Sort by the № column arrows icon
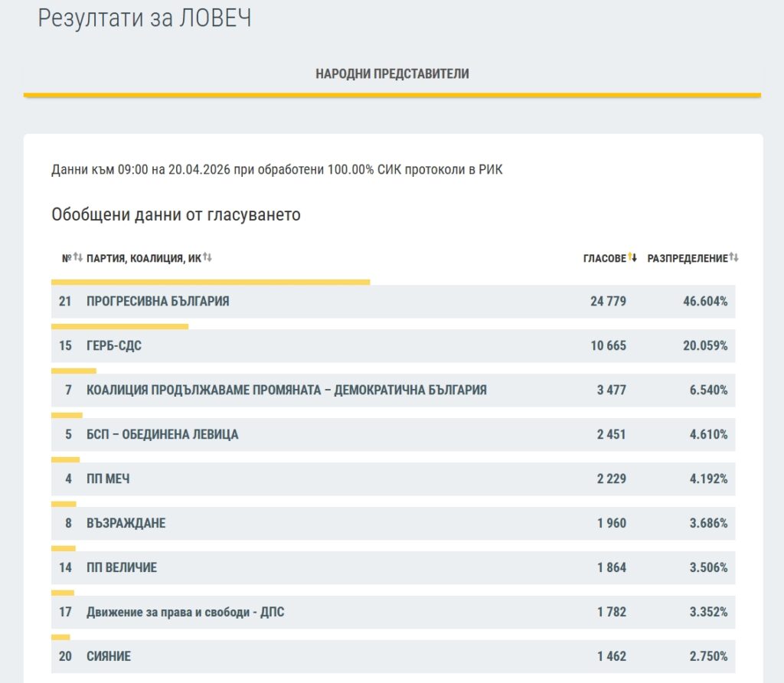This screenshot has width=784, height=683. 77,258
